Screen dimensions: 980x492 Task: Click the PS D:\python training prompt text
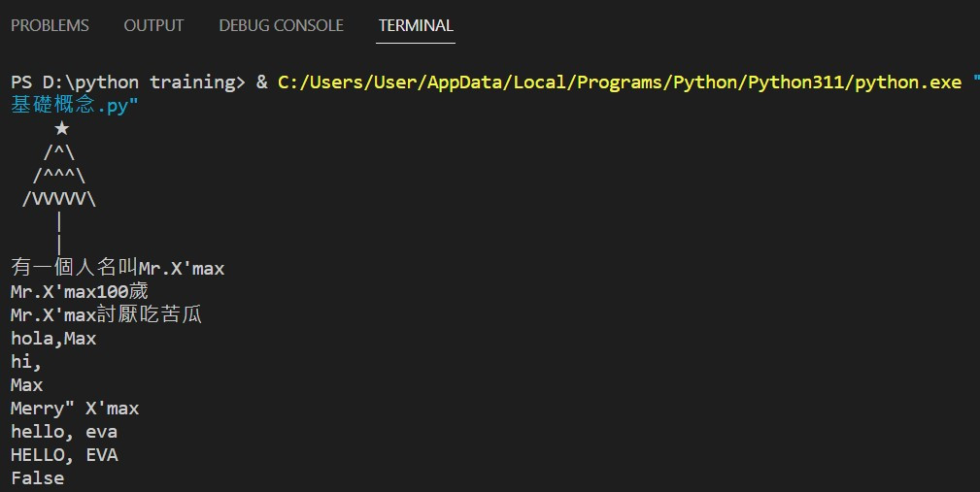123,82
